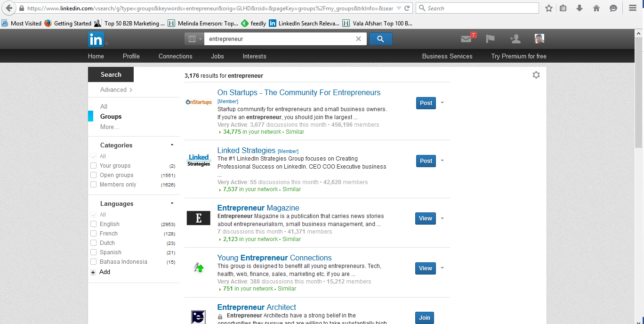Open the Young Entrepreneur Connections group link

274,258
